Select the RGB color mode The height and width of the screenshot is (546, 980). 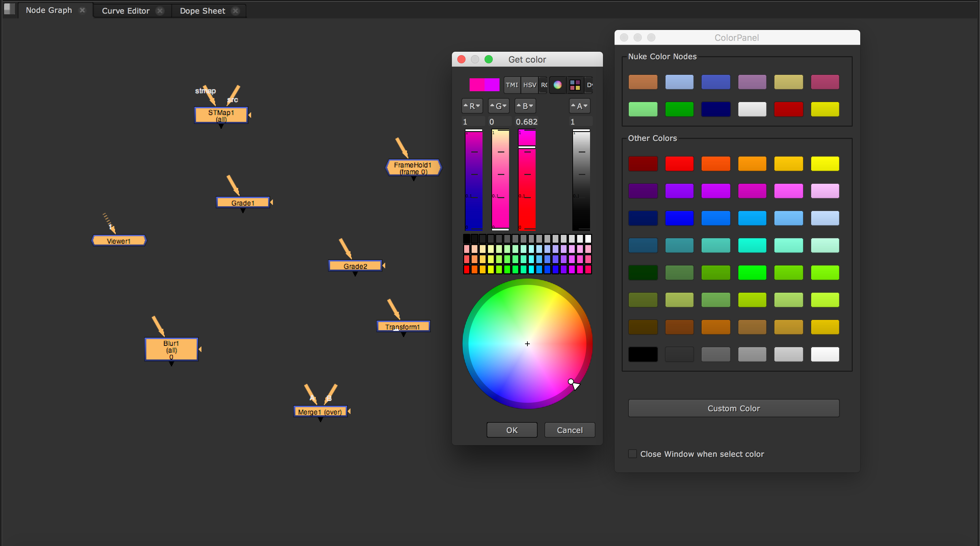click(544, 84)
